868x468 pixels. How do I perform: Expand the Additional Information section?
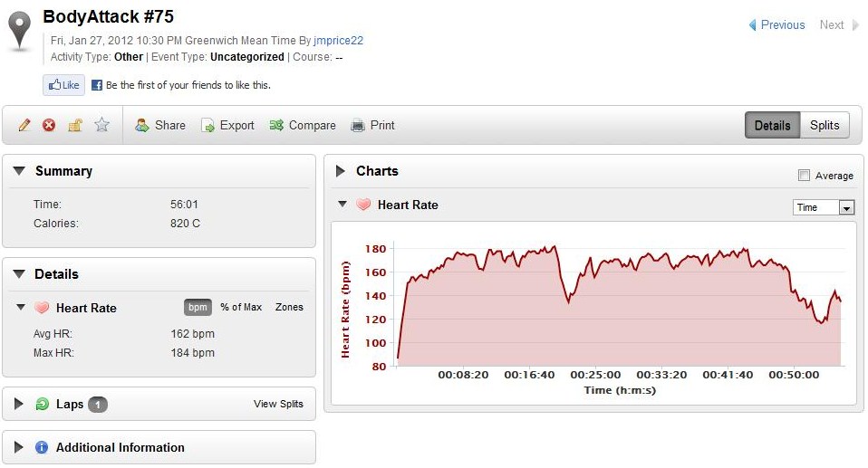[x=20, y=447]
